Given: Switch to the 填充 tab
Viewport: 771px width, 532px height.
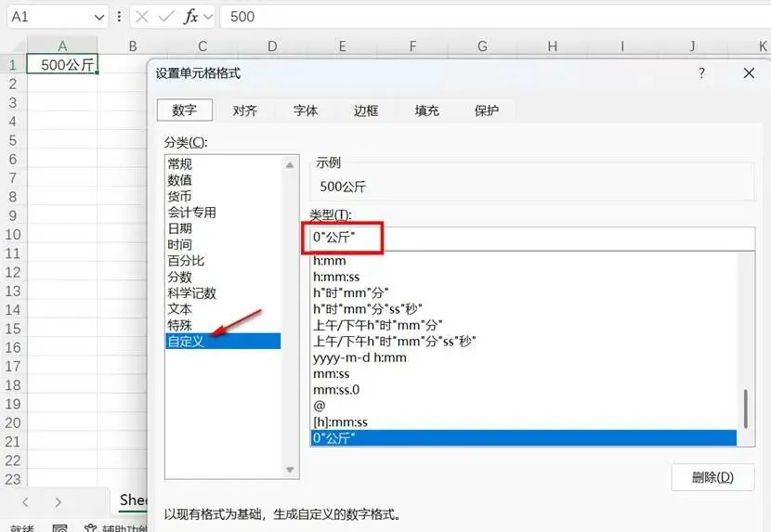Looking at the screenshot, I should pos(426,110).
